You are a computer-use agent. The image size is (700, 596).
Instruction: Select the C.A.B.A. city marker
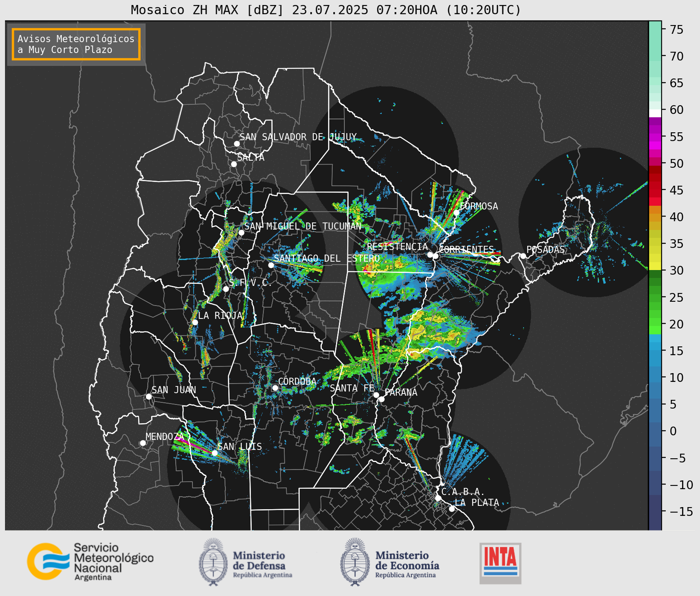pos(438,498)
